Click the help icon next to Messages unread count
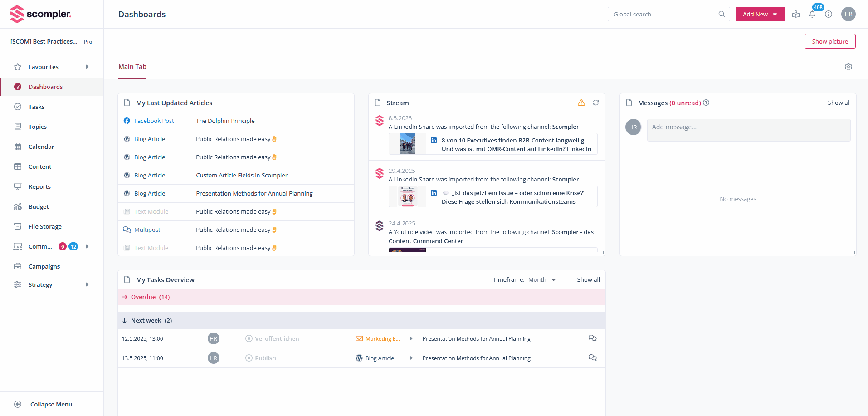 coord(706,103)
